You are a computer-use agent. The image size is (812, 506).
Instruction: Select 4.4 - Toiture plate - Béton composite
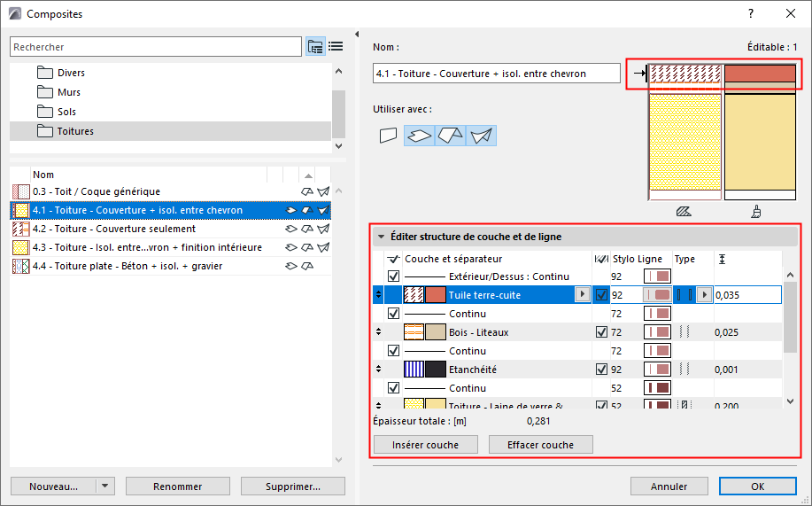(170, 266)
